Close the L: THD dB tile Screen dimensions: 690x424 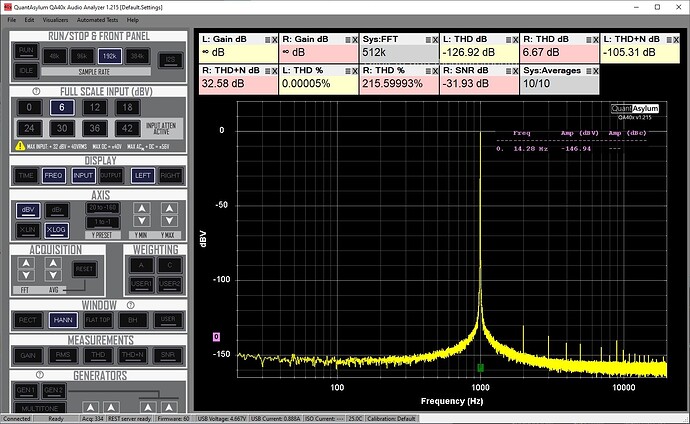pyautogui.click(x=515, y=40)
